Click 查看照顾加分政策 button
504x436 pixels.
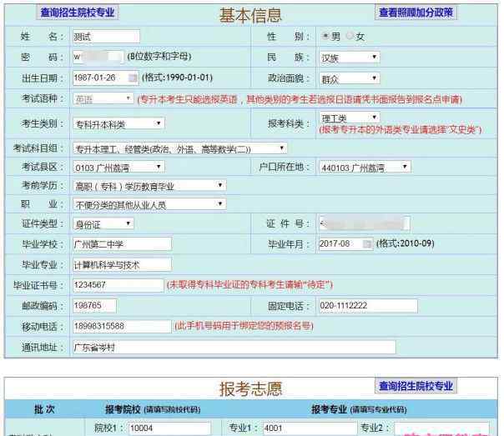[416, 13]
